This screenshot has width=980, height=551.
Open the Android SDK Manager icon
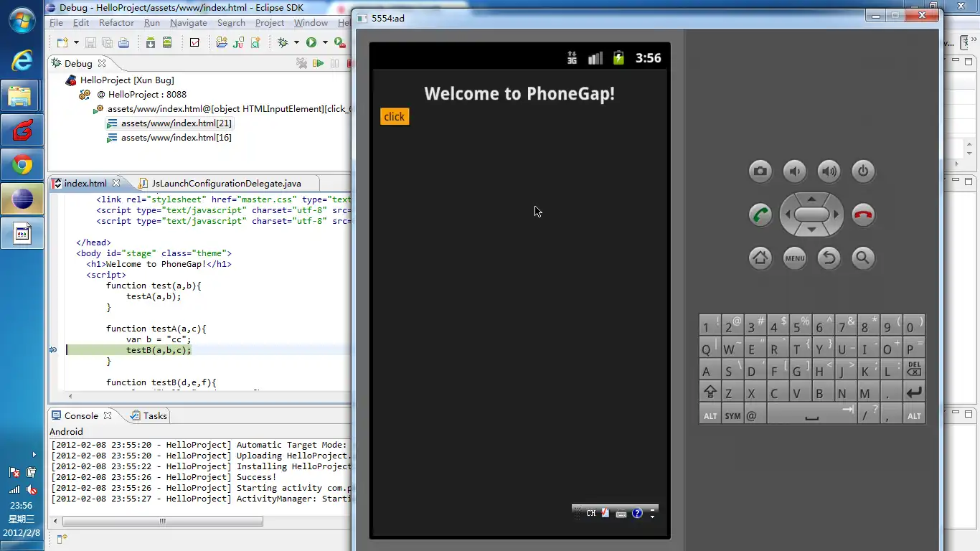[x=151, y=43]
